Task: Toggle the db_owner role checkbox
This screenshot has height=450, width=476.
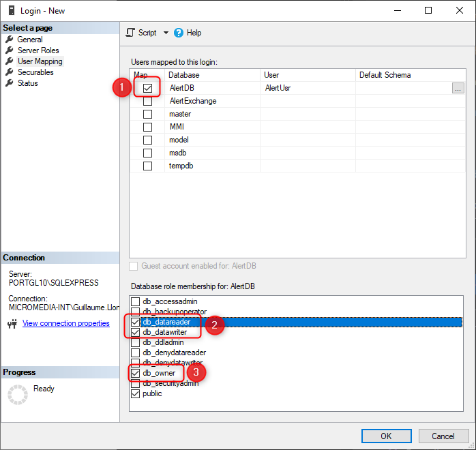Action: (136, 373)
